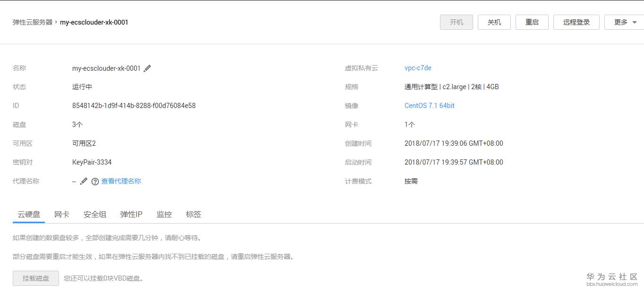Screen dimensions: 644x291
Task: Shut down the server with 关机
Action: click(x=494, y=22)
